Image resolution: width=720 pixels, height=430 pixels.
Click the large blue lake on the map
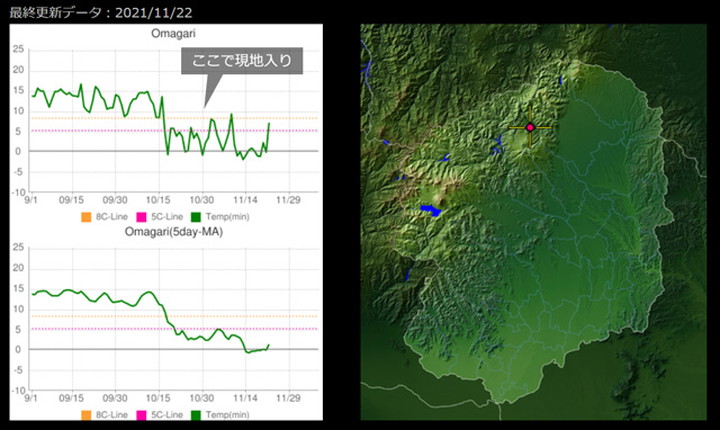(x=430, y=210)
